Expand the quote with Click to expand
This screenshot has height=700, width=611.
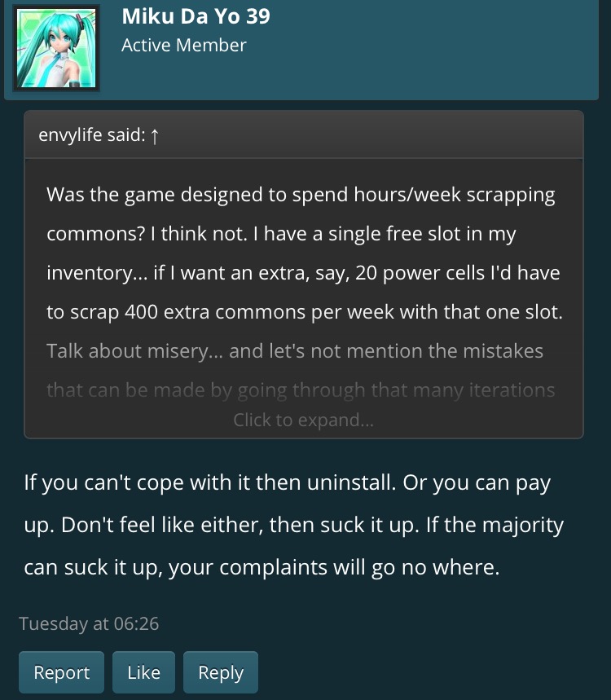click(303, 420)
